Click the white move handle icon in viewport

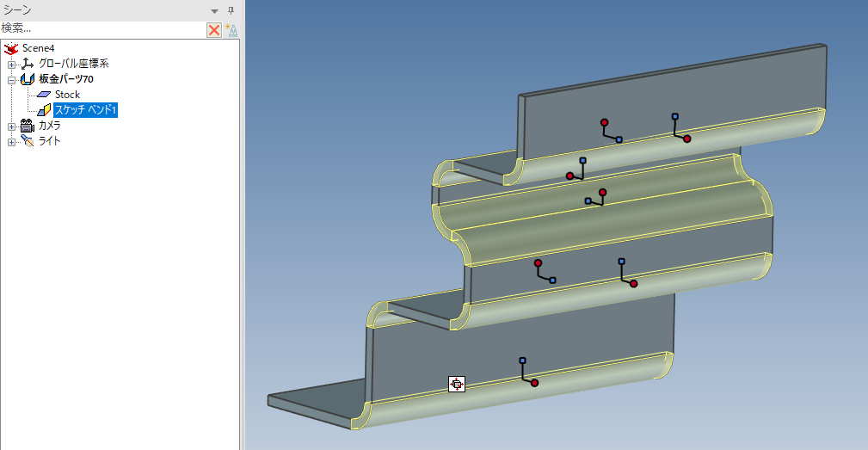457,385
